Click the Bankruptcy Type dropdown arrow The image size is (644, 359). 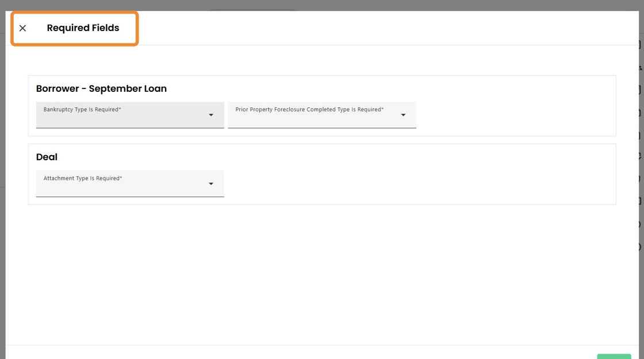point(211,115)
